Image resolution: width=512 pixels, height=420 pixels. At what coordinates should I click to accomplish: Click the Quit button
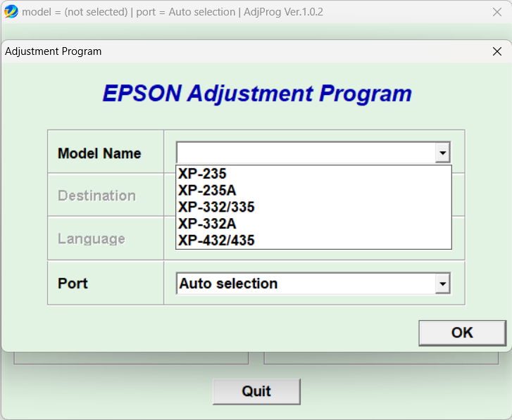(256, 391)
